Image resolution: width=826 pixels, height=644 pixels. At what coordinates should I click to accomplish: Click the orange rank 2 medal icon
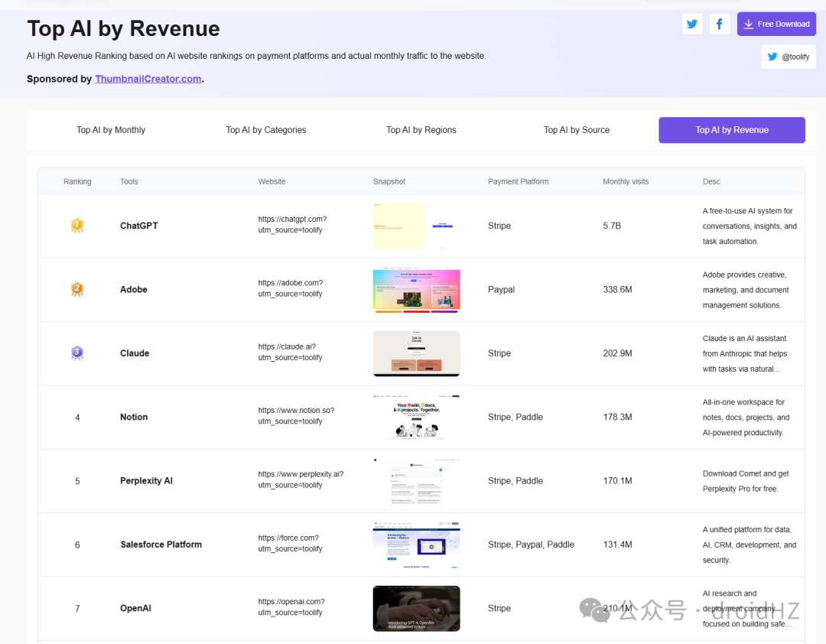[x=77, y=289]
